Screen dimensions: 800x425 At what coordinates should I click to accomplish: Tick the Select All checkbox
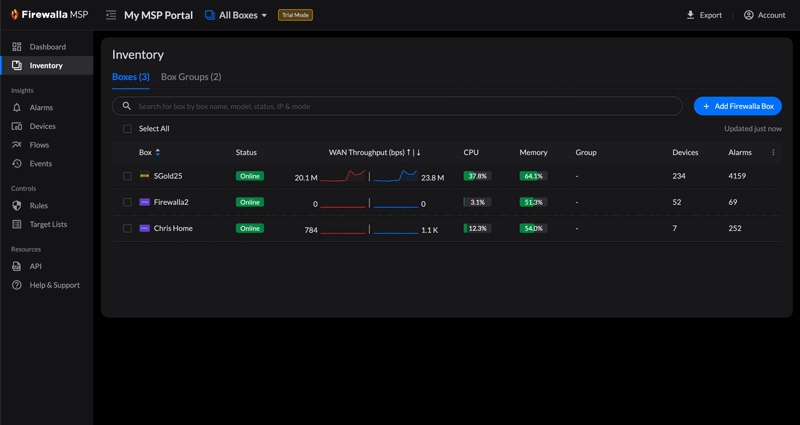tap(127, 129)
